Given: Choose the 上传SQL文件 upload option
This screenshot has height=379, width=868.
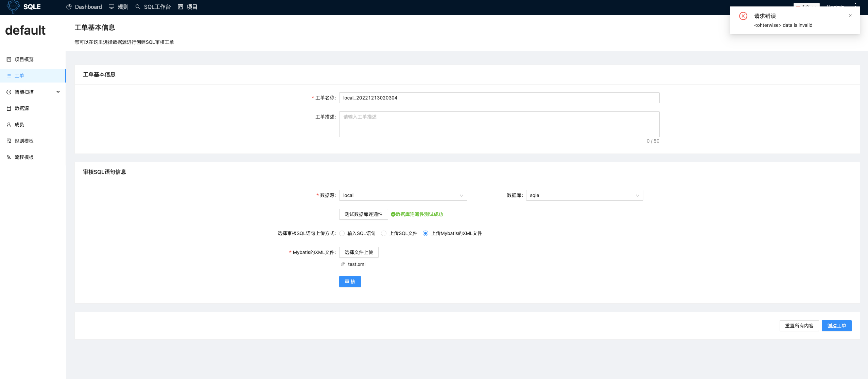Looking at the screenshot, I should coord(383,233).
